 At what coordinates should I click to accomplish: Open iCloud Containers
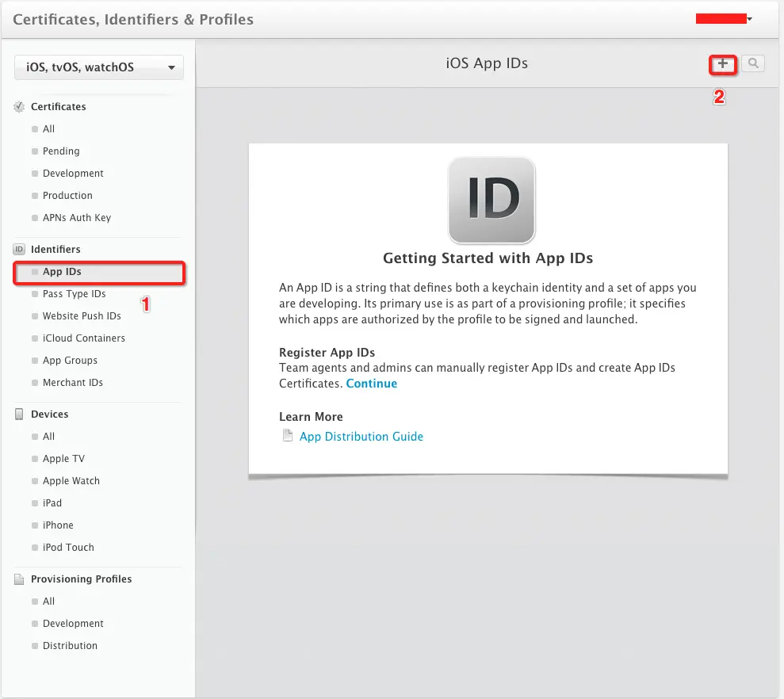pyautogui.click(x=83, y=338)
